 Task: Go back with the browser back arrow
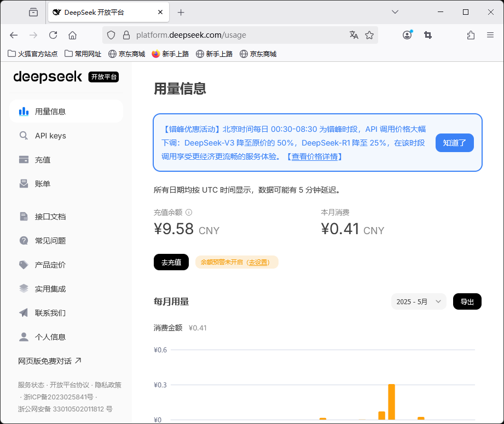14,35
